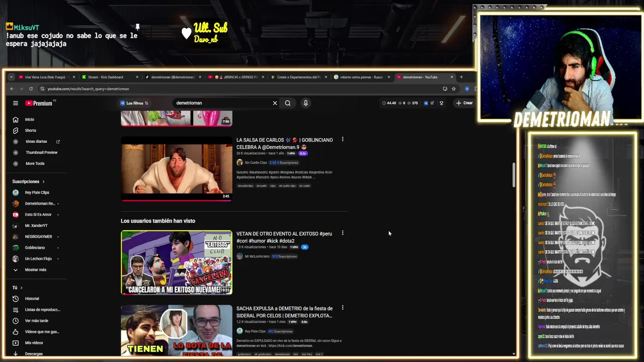Expand the Suscripciones section
This screenshot has height=362, width=644.
click(x=28, y=182)
